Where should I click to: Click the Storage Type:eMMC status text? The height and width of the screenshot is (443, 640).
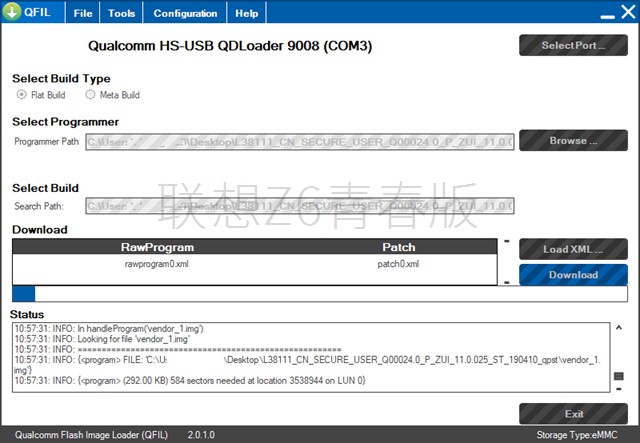(577, 435)
